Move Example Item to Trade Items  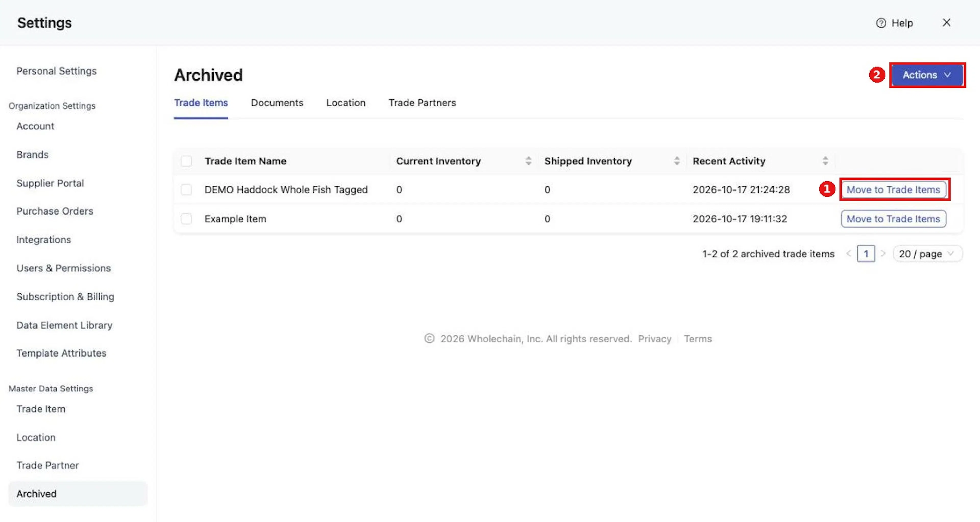[893, 219]
